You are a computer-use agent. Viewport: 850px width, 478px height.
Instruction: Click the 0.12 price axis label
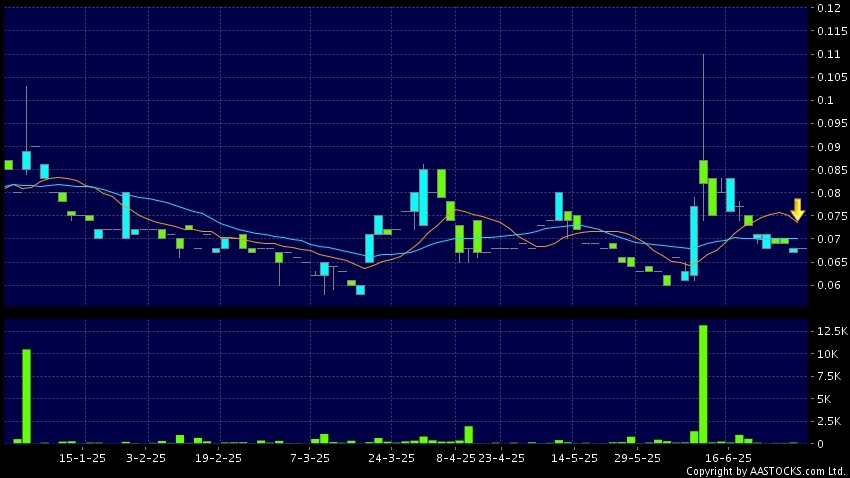[829, 8]
